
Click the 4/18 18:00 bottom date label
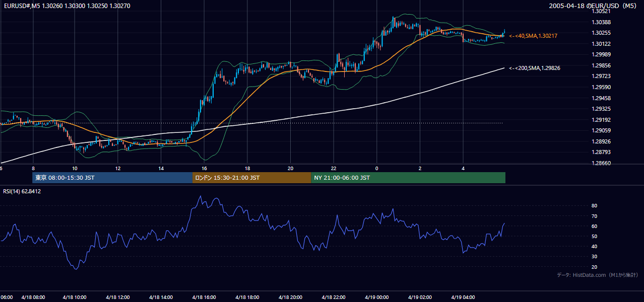tap(248, 297)
